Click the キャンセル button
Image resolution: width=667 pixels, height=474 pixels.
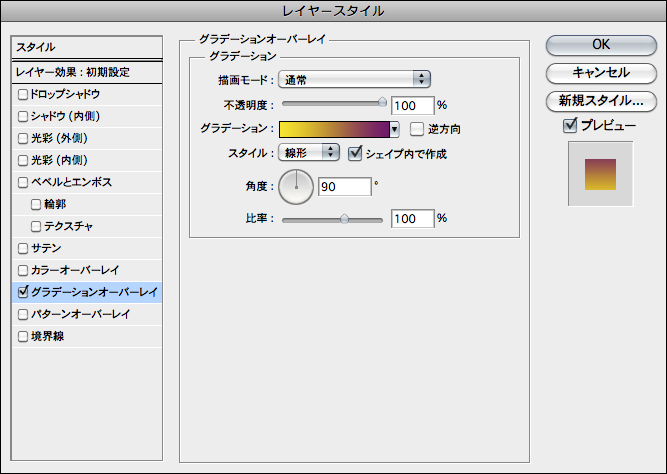coord(601,72)
